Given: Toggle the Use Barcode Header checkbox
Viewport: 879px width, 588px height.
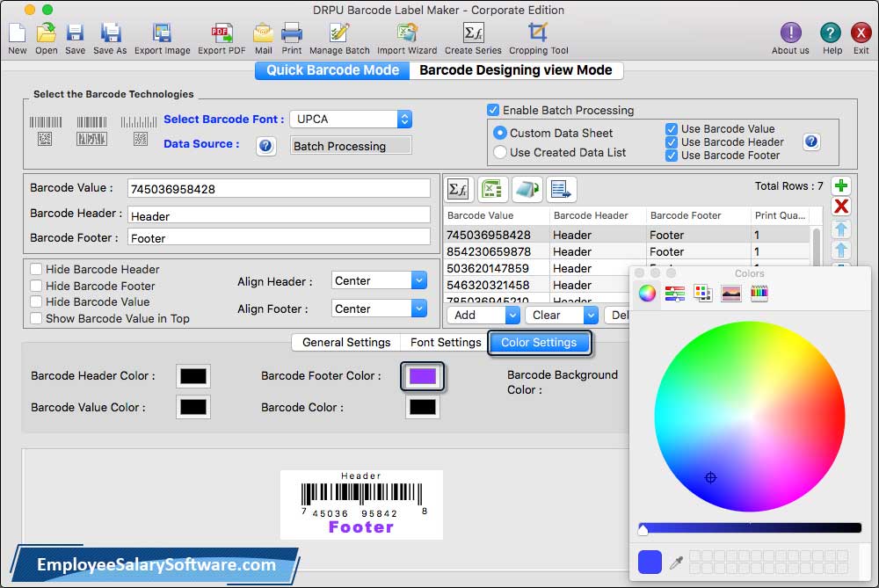Looking at the screenshot, I should 671,142.
